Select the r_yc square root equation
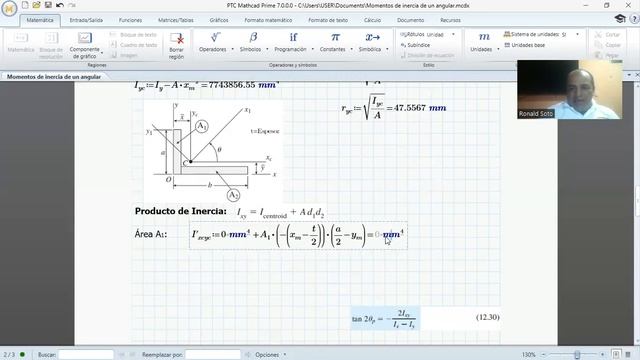This screenshot has height=360, width=640. point(393,107)
